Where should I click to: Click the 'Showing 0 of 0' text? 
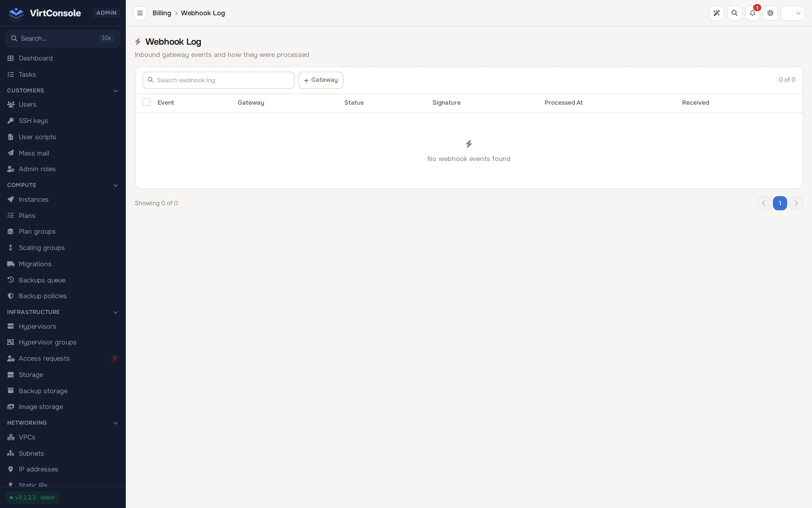point(156,203)
